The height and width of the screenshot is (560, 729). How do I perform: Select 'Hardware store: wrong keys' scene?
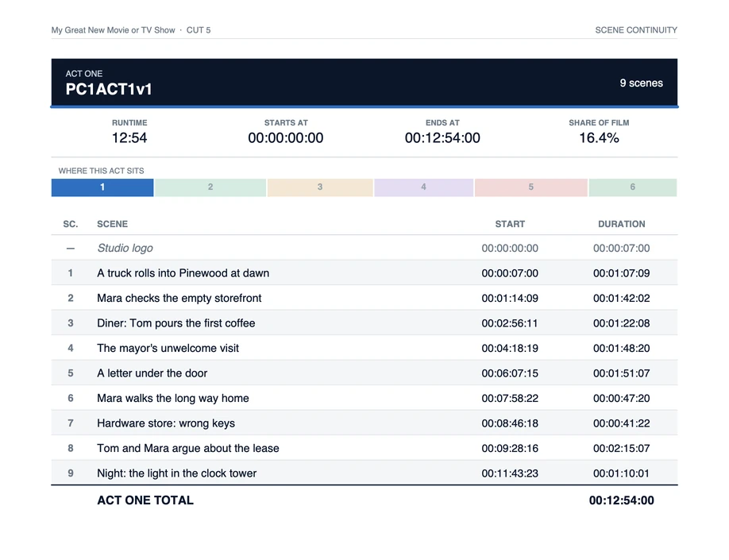click(364, 423)
